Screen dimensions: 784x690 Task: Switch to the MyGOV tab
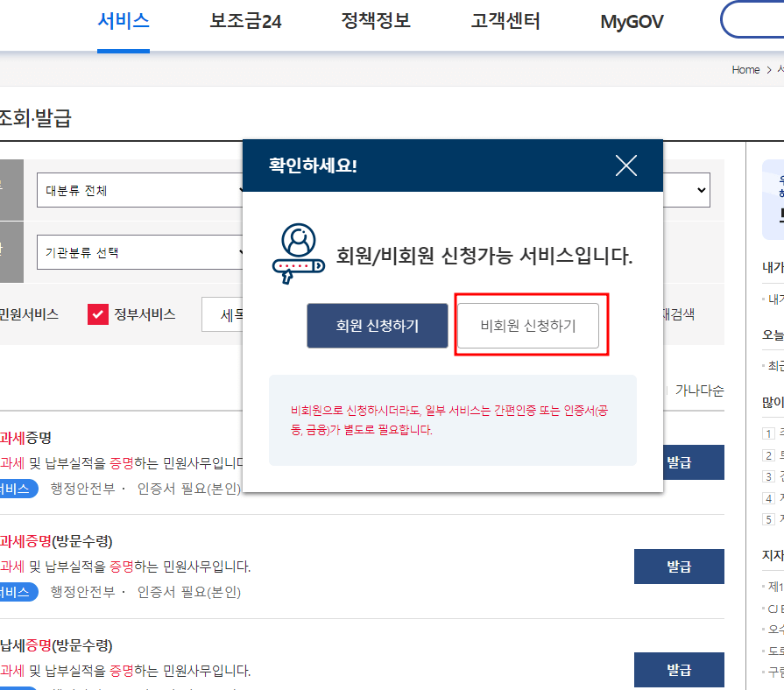point(631,22)
